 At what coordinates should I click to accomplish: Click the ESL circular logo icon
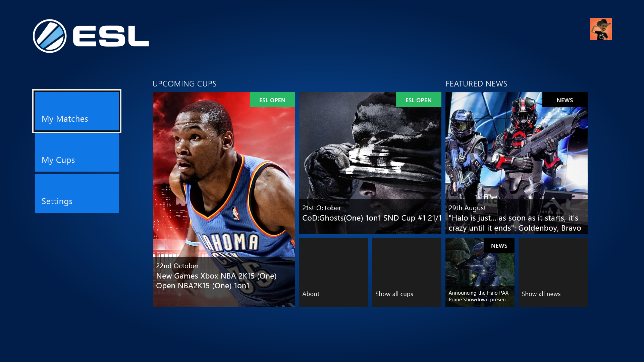point(50,36)
